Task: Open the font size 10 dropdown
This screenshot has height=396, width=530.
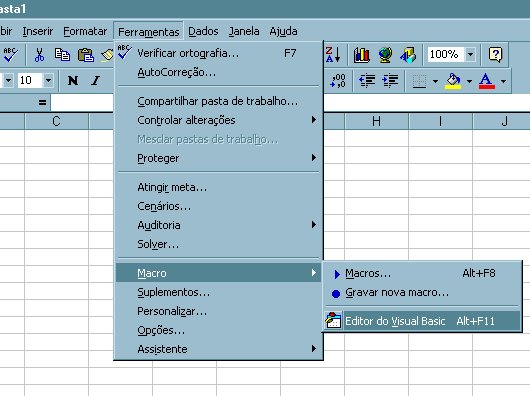Action: tap(48, 80)
